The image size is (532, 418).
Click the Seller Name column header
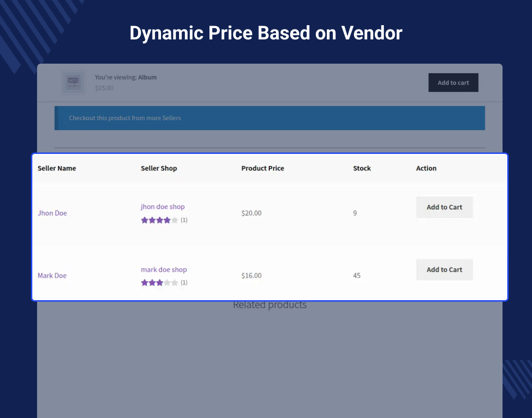pyautogui.click(x=57, y=168)
